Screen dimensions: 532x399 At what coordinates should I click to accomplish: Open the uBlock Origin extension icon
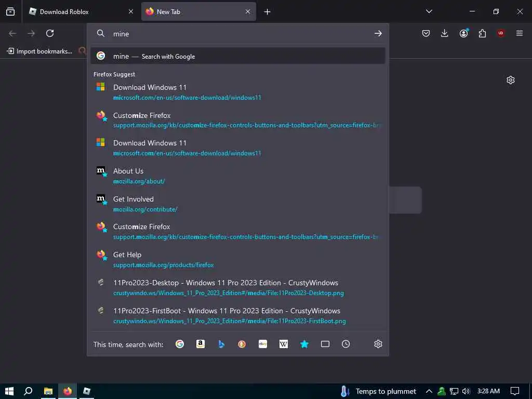pyautogui.click(x=501, y=33)
